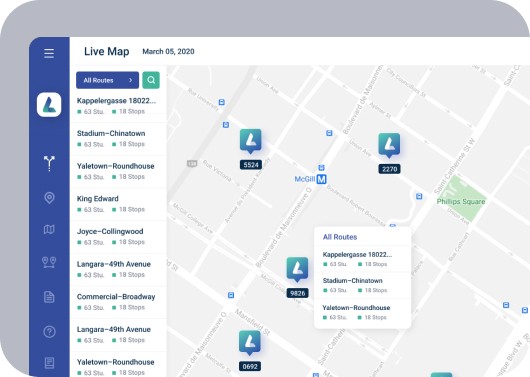
Task: Open the routes fork icon in sidebar
Action: [x=49, y=164]
